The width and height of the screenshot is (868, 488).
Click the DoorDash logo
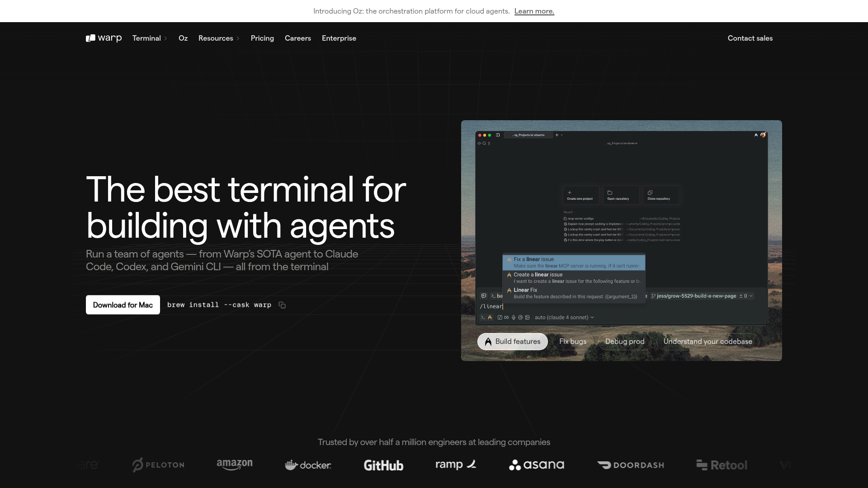[x=631, y=465]
